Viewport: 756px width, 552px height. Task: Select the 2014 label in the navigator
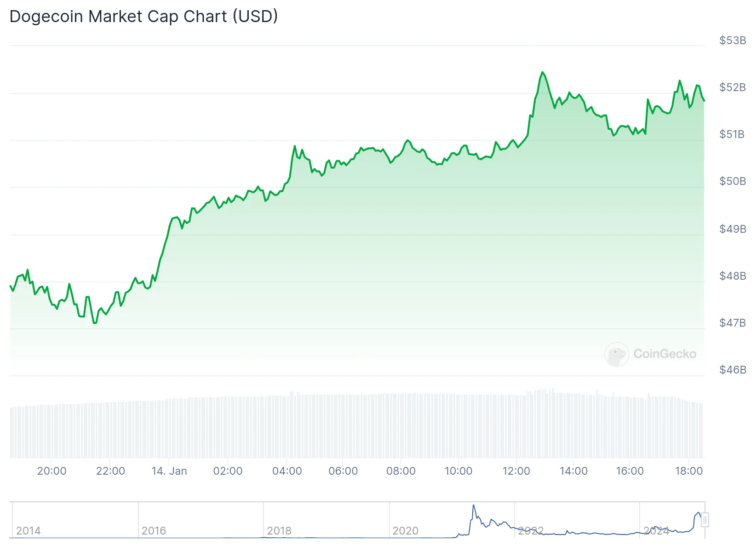pyautogui.click(x=29, y=531)
